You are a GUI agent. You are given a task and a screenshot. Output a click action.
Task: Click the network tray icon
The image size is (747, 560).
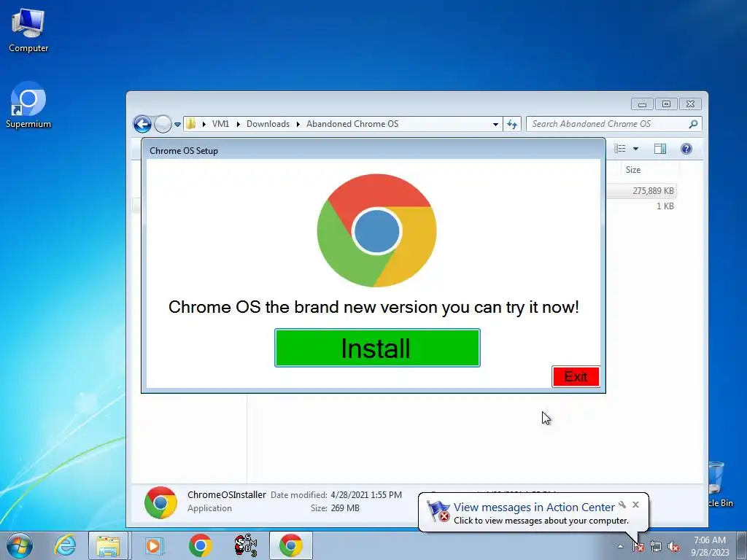click(656, 547)
